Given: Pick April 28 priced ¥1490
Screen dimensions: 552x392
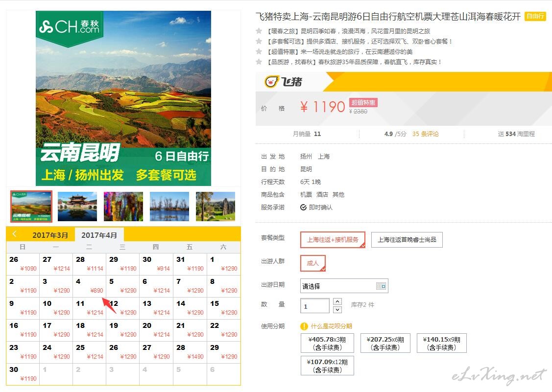Looking at the screenshot, I should tap(190, 352).
